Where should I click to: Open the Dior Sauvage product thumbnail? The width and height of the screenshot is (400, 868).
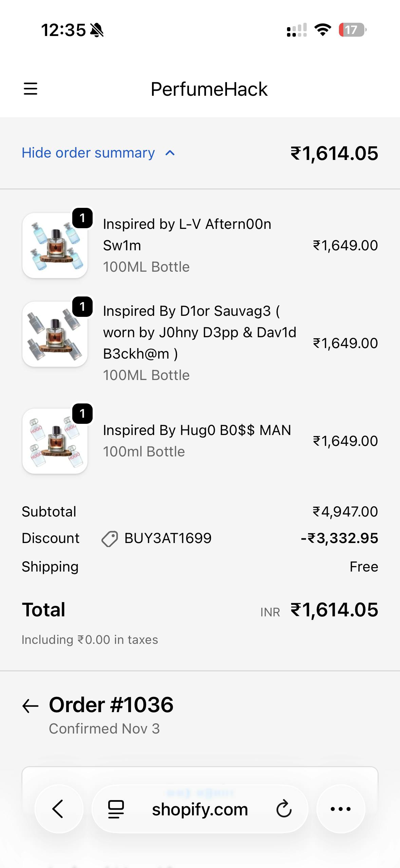click(55, 334)
